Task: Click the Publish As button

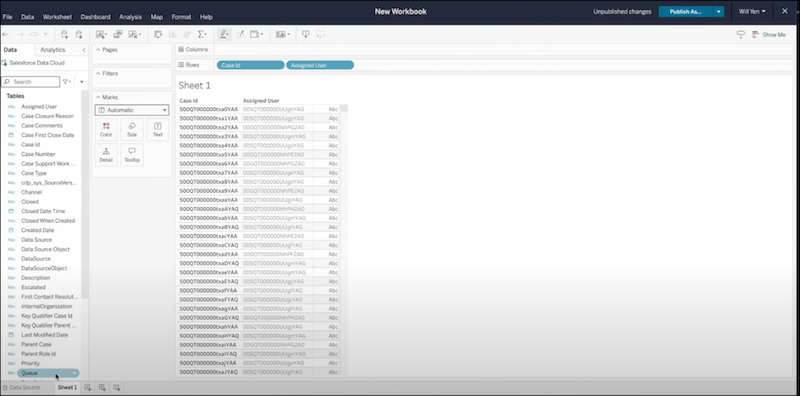Action: [686, 12]
